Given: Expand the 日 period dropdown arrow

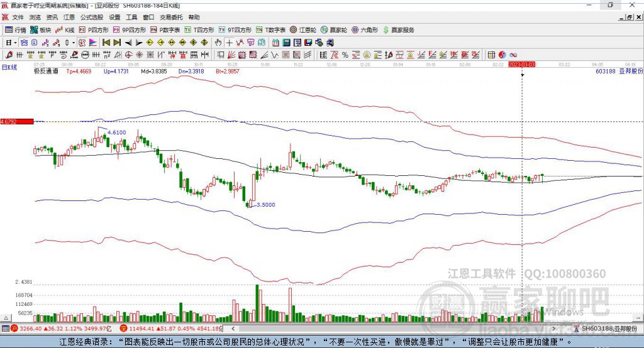Looking at the screenshot, I should pos(15,43).
